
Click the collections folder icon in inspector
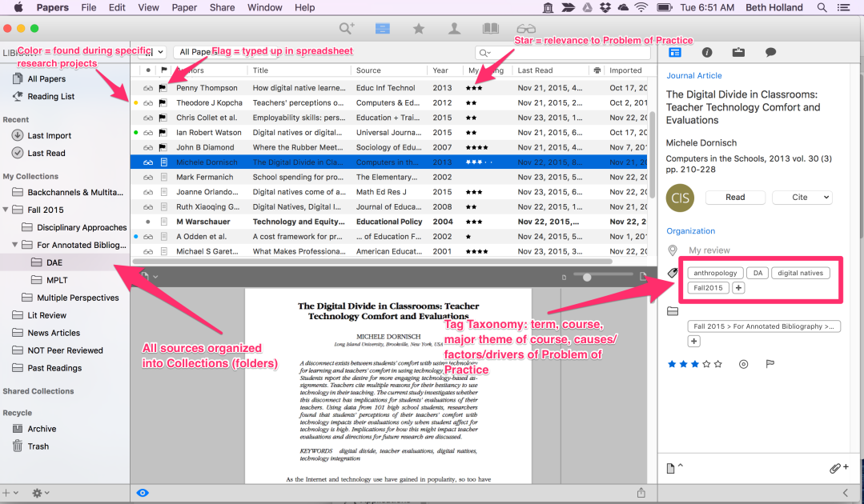point(673,311)
